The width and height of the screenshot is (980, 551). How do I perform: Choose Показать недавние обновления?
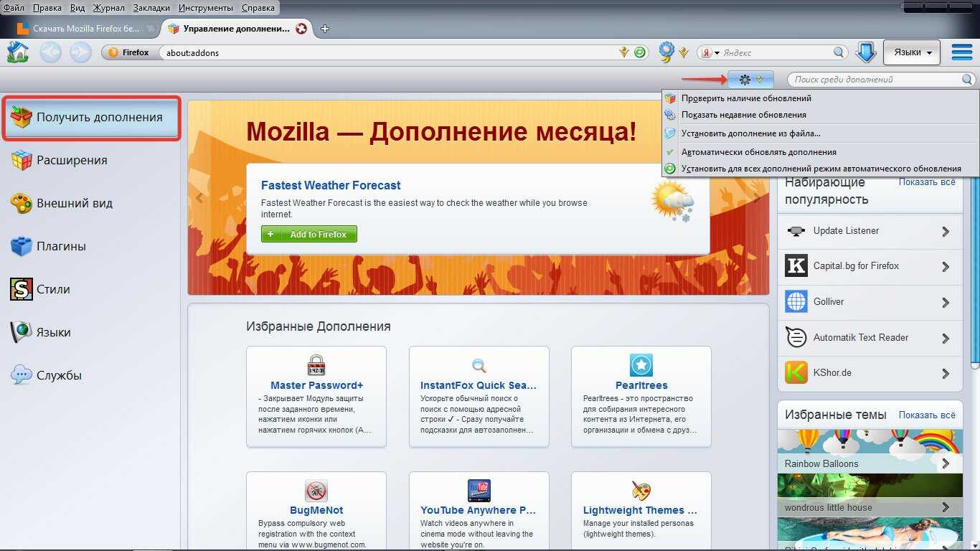point(820,115)
